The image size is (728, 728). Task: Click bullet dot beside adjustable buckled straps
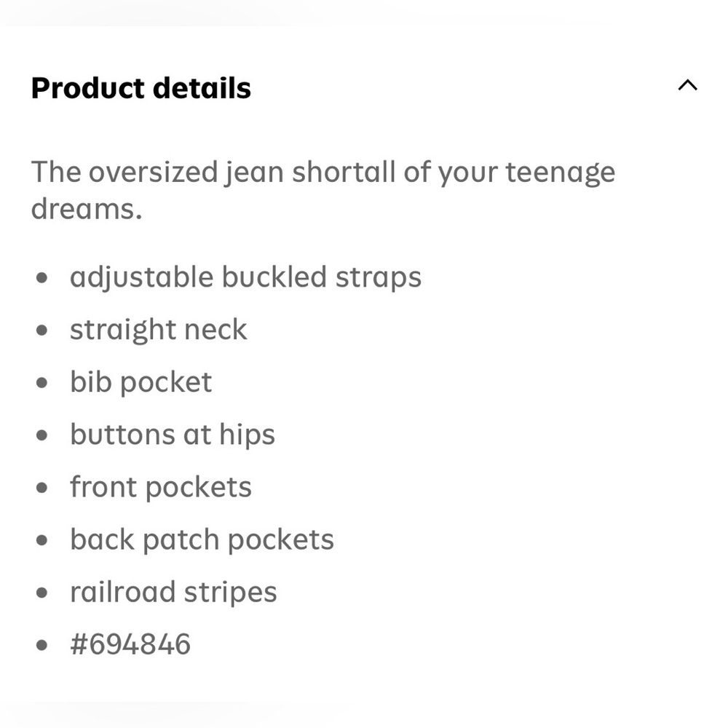41,278
